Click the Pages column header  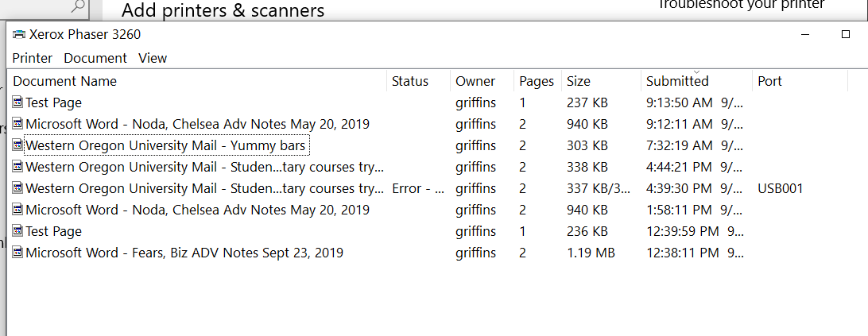coord(537,81)
